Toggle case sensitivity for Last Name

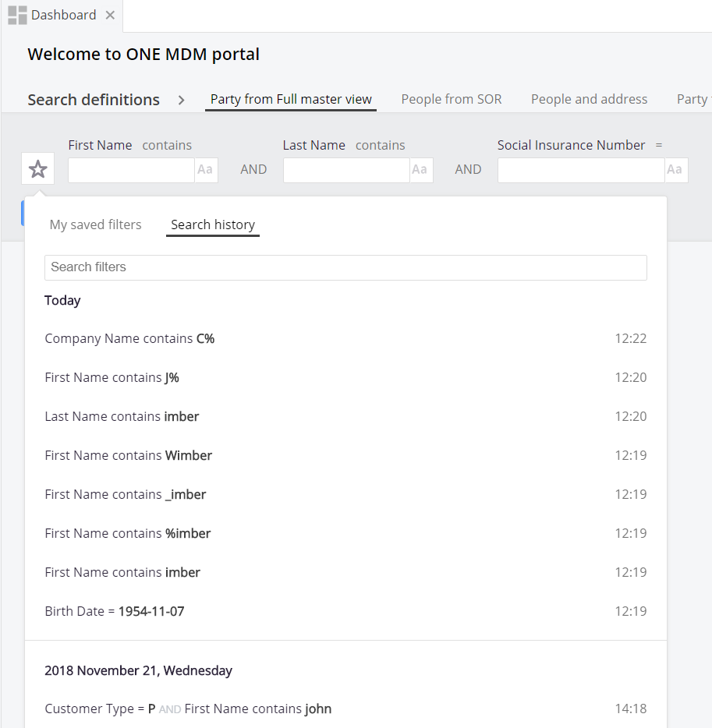coord(420,170)
